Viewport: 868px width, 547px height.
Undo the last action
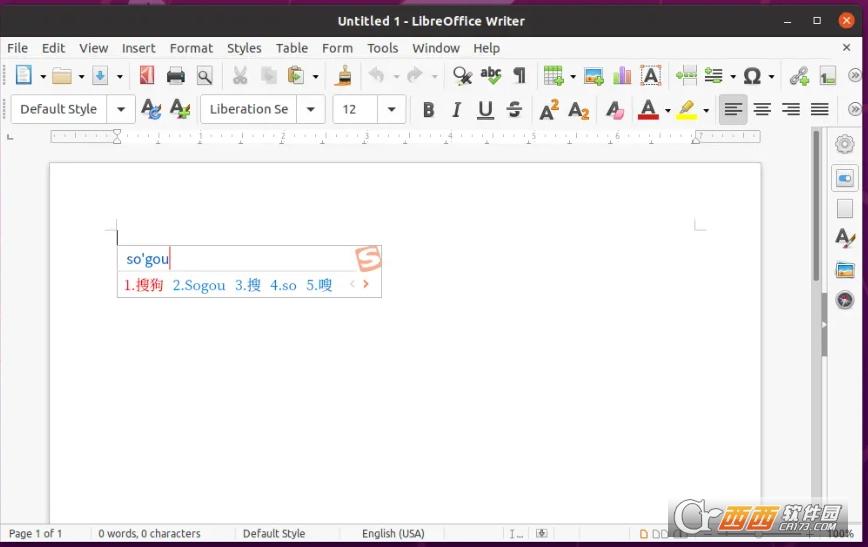pyautogui.click(x=376, y=75)
